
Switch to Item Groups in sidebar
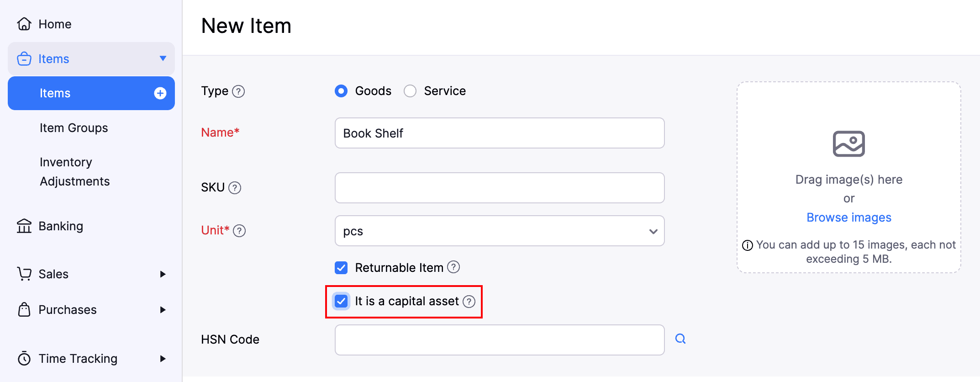74,128
